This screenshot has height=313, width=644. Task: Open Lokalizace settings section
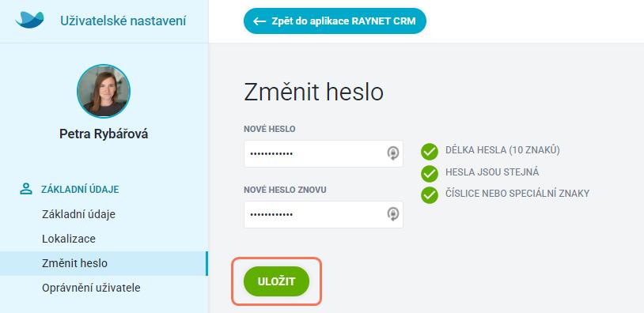click(x=69, y=239)
